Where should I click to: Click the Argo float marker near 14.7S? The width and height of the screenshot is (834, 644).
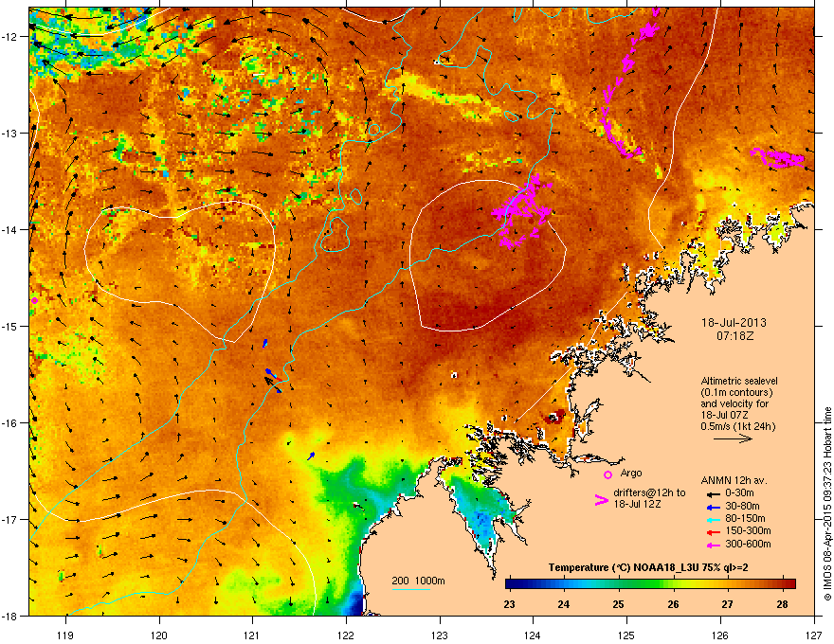[34, 301]
